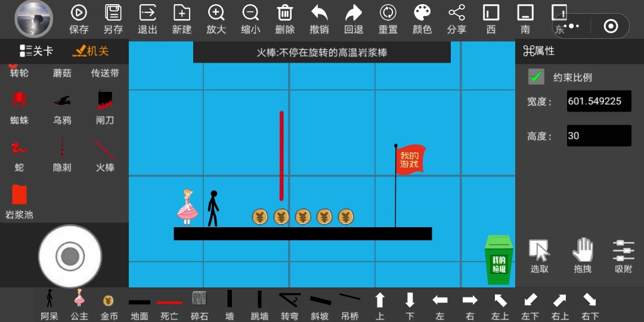Click the 高度 height input field
The height and width of the screenshot is (322, 644).
point(599,135)
